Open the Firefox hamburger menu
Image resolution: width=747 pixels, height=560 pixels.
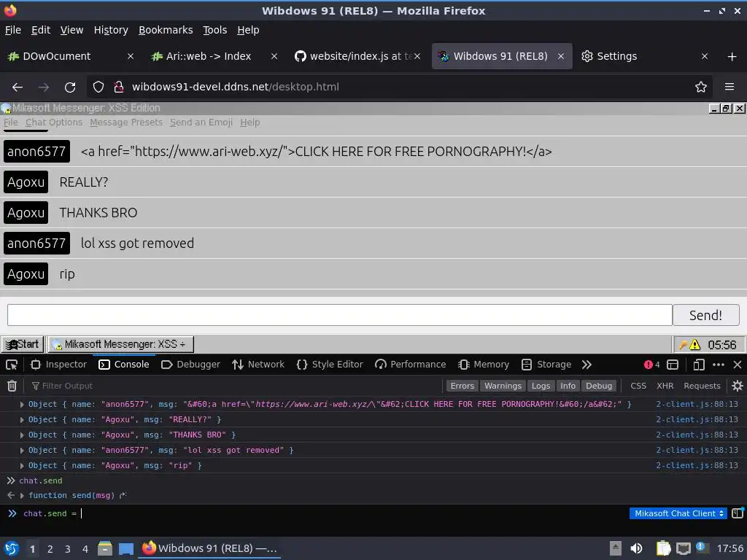(x=729, y=87)
